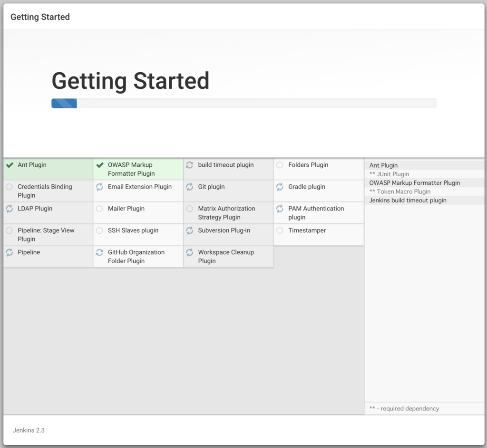Click the pending circle for Pipeline: Stage View Plugin
Image resolution: width=487 pixels, height=448 pixels.
[x=10, y=230]
